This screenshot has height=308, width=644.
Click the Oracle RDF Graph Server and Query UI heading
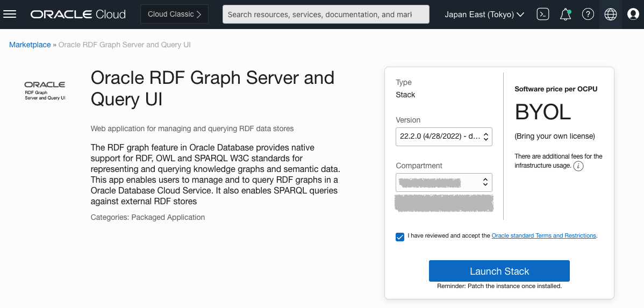click(x=212, y=88)
